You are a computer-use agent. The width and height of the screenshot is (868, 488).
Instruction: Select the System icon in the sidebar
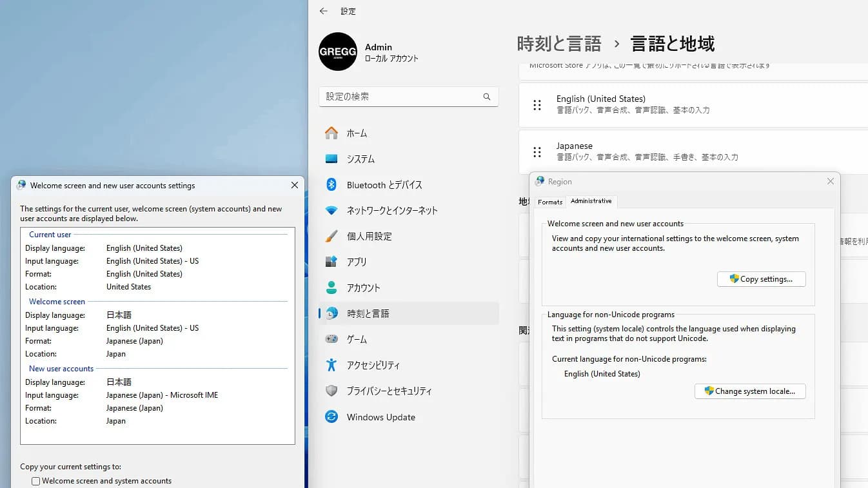tap(331, 159)
